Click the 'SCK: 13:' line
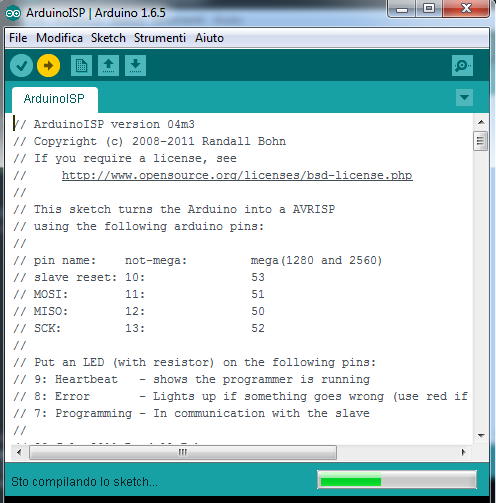Image resolution: width=496 pixels, height=503 pixels. [x=139, y=328]
